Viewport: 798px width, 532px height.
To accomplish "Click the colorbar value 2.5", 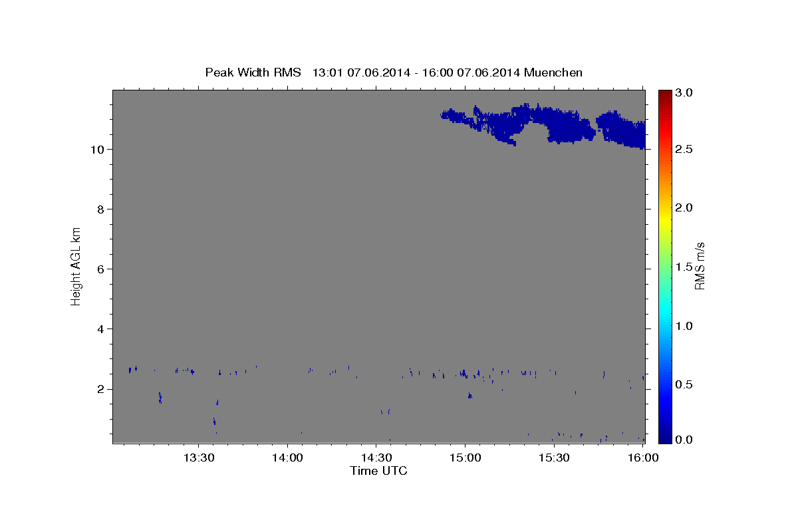I will pos(685,149).
